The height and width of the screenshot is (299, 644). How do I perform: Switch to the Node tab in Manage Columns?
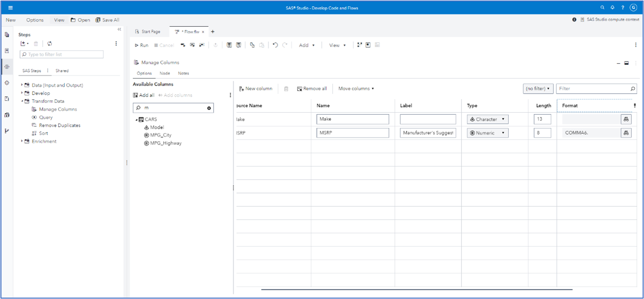pyautogui.click(x=165, y=73)
